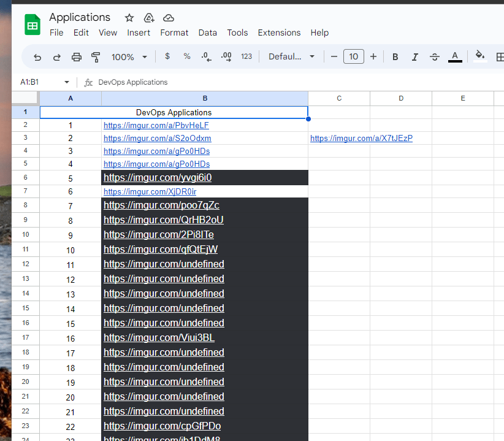Open link https://imgur.com/a/X7tJEzP
The width and height of the screenshot is (504, 441).
(361, 138)
